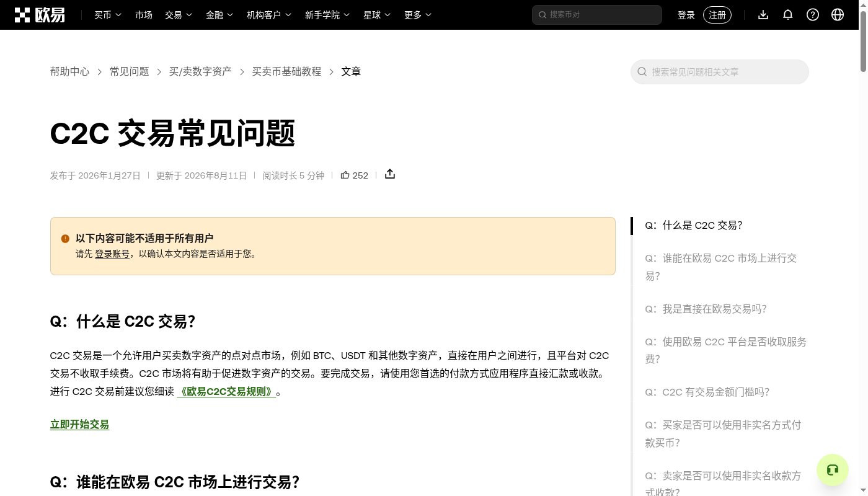The width and height of the screenshot is (868, 496).
Task: Click the 文章 breadcrumb text
Action: tap(351, 72)
